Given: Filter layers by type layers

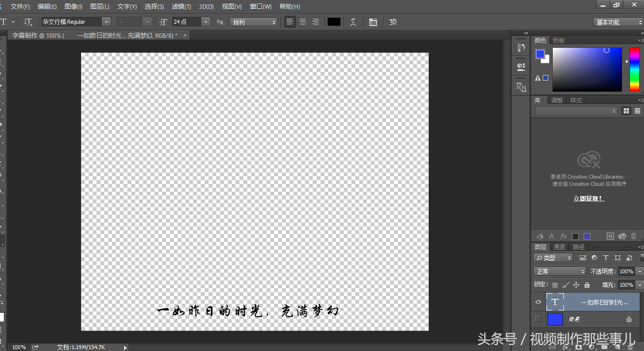Looking at the screenshot, I should 605,258.
